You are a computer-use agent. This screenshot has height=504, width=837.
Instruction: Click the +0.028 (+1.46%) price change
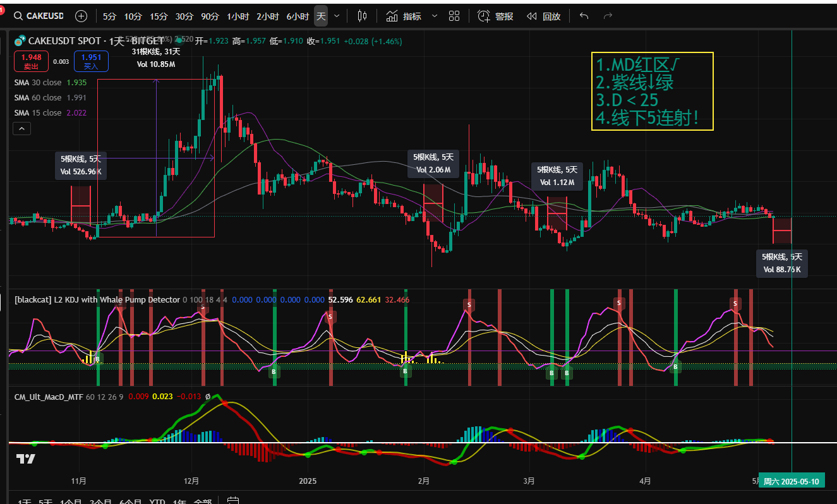point(373,41)
